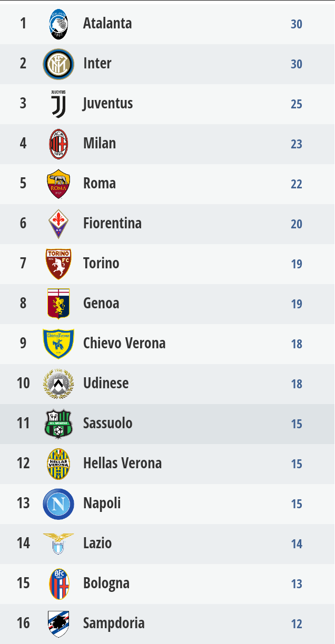Open the Lazio team name link

(x=97, y=543)
